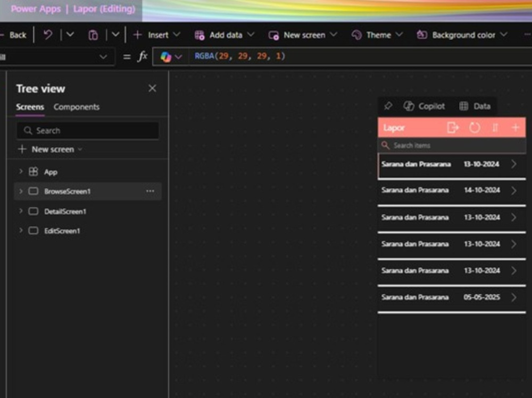The width and height of the screenshot is (532, 398).
Task: Select EditScreen1 in the tree
Action: [62, 231]
